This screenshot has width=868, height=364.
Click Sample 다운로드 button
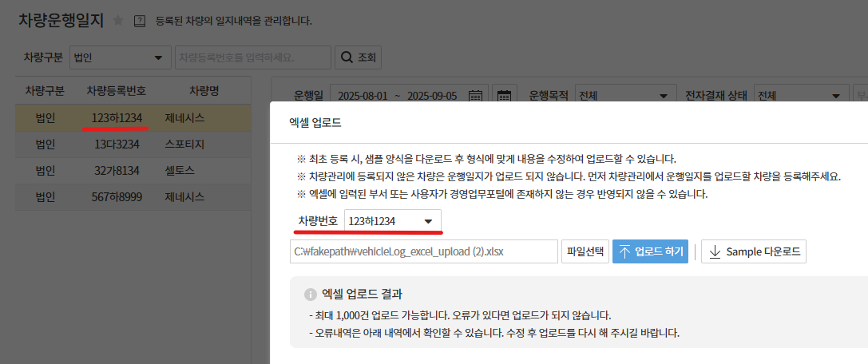(x=753, y=252)
